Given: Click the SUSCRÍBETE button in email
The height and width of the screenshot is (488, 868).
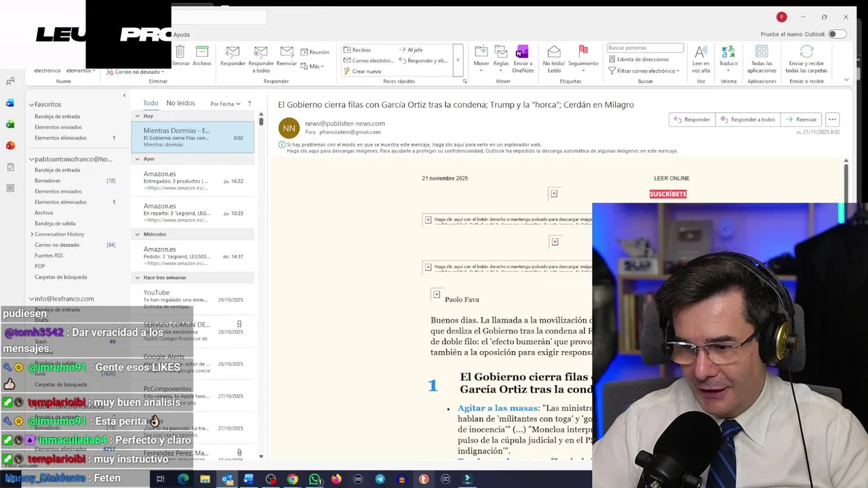Looking at the screenshot, I should point(668,194).
